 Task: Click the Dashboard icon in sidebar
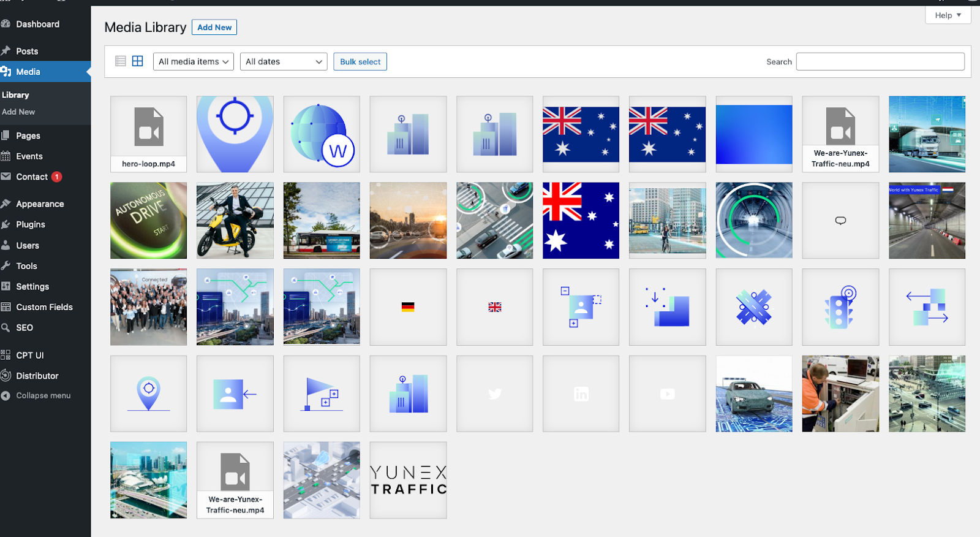coord(6,24)
